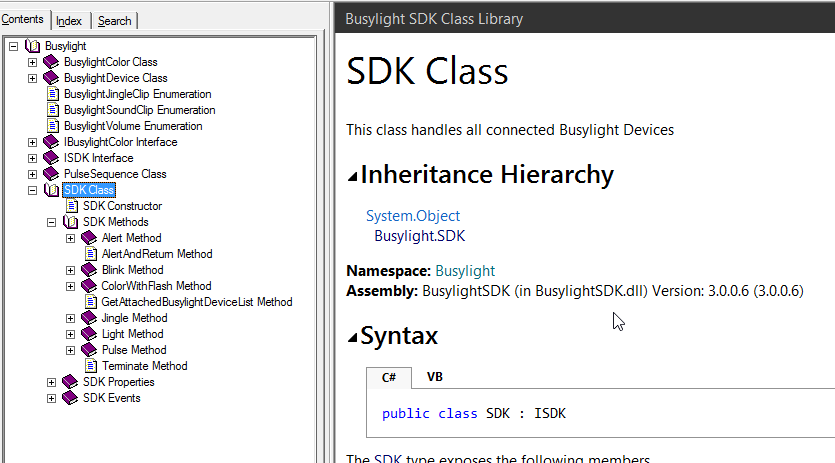Screen dimensions: 835x463
Task: Expand the Jingle Method node
Action: click(x=70, y=318)
